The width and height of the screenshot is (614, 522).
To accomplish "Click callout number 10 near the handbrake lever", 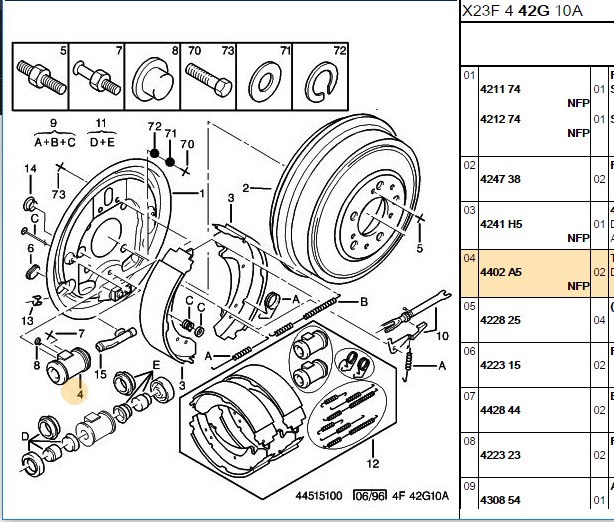I will pyautogui.click(x=442, y=336).
